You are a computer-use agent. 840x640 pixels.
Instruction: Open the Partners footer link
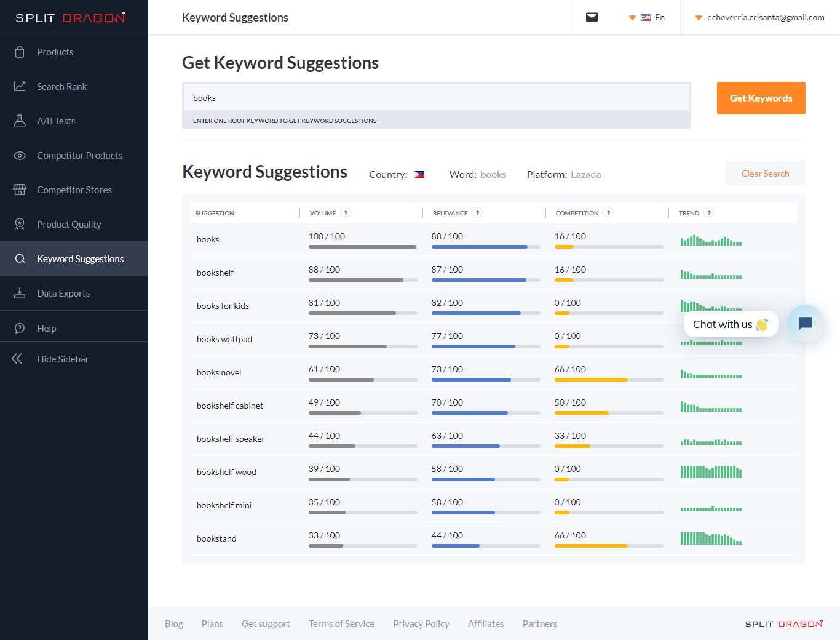pos(540,623)
